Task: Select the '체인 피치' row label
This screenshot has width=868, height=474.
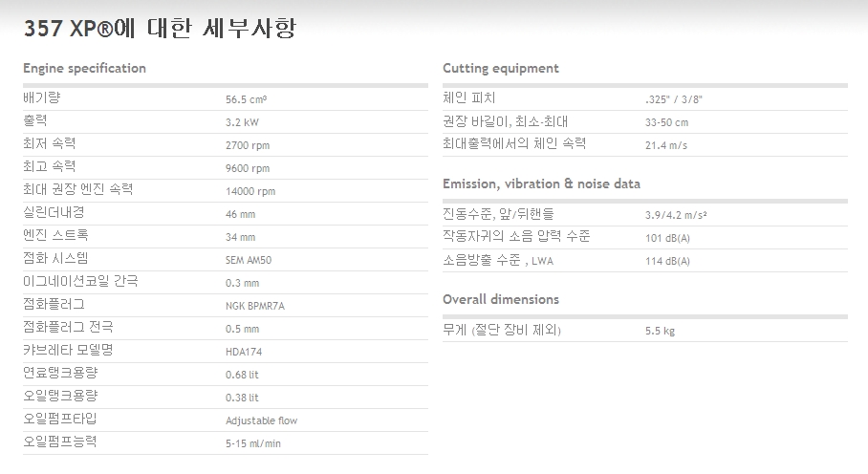Action: (x=468, y=97)
